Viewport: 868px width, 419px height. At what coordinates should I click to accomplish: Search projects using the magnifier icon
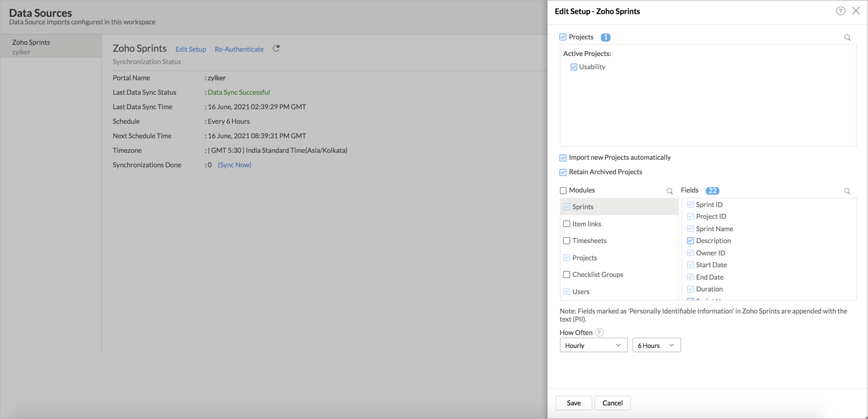847,38
